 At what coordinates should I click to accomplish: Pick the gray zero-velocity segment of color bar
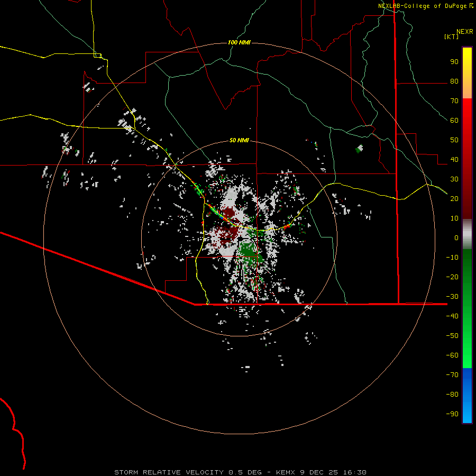click(467, 234)
